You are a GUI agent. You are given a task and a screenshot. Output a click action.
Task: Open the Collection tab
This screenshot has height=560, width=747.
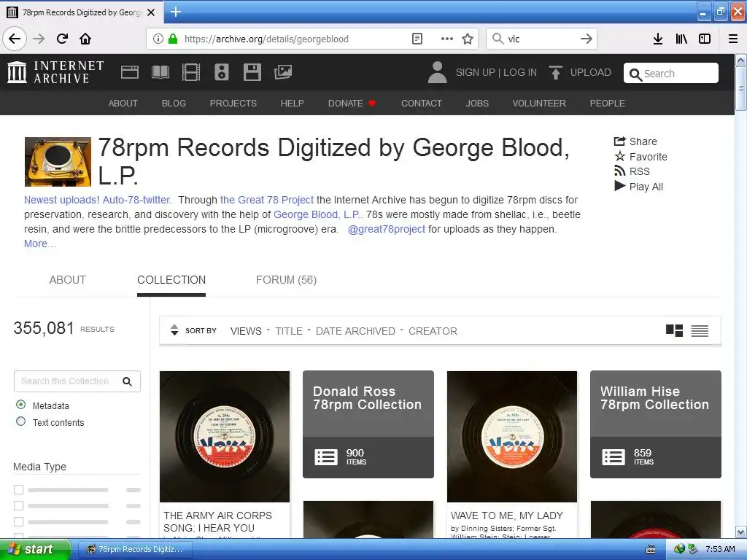[x=171, y=280]
